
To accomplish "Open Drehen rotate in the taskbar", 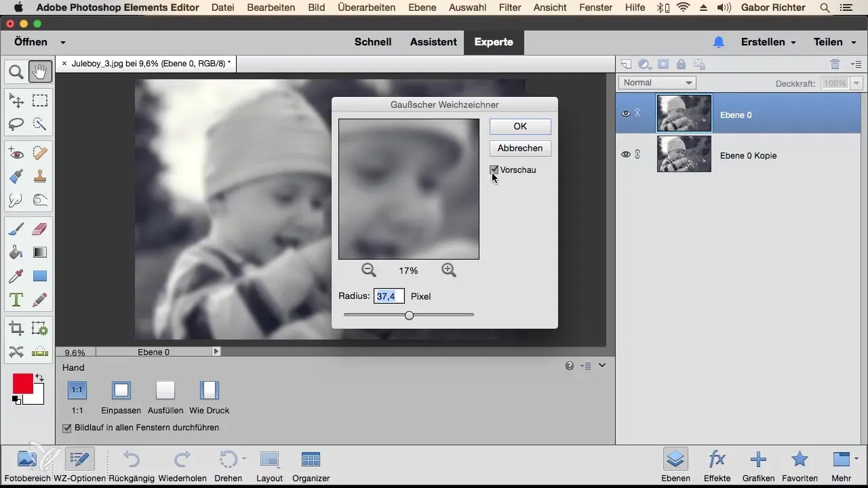I will (228, 465).
